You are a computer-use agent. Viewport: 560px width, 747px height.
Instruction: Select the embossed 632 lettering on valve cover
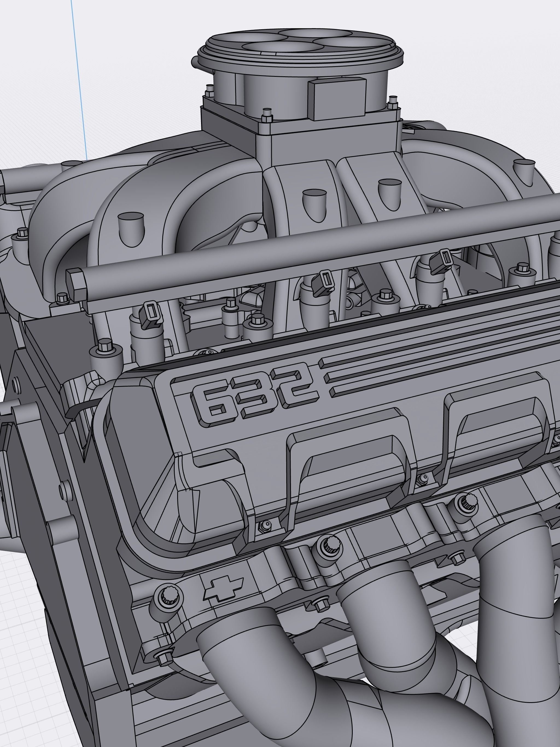tap(255, 394)
